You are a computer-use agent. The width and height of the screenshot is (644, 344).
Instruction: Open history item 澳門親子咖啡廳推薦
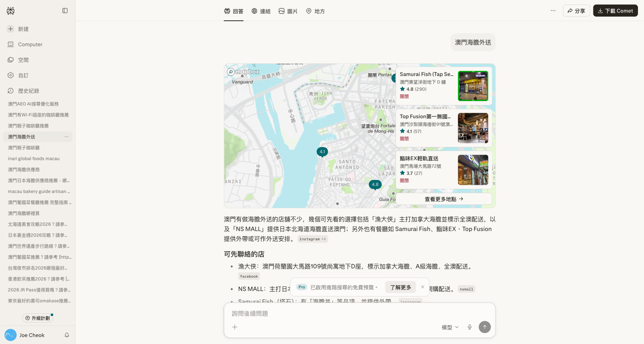[28, 126]
